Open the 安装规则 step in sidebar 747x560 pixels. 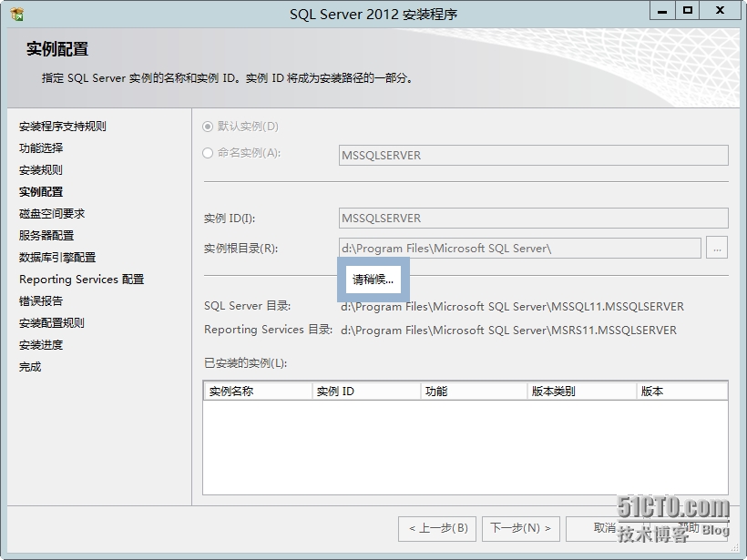[x=41, y=170]
